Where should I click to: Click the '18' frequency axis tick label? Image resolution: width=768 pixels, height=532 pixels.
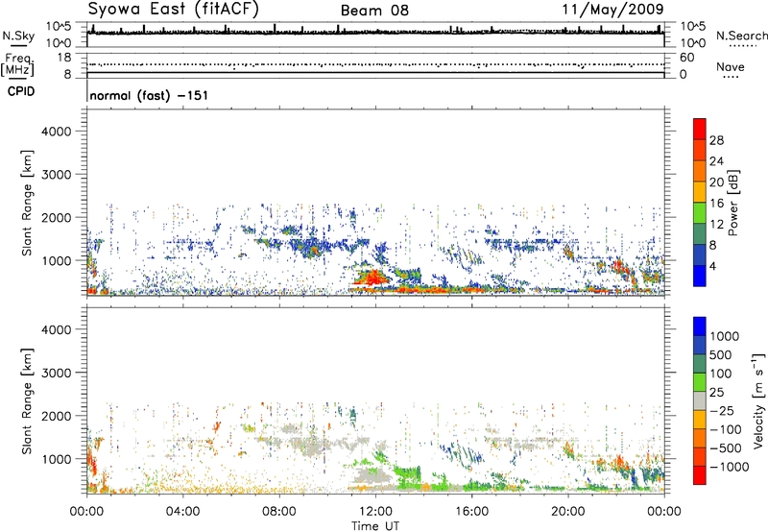[64, 58]
